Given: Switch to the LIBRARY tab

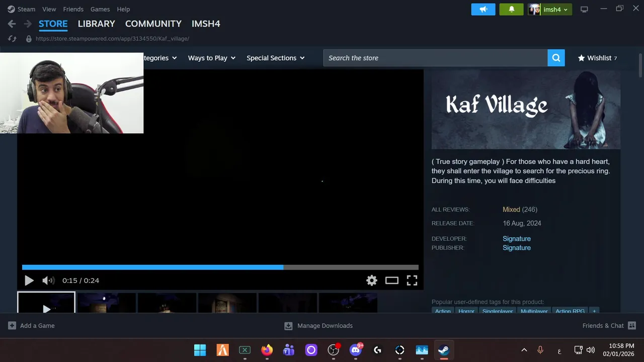Looking at the screenshot, I should [x=97, y=24].
